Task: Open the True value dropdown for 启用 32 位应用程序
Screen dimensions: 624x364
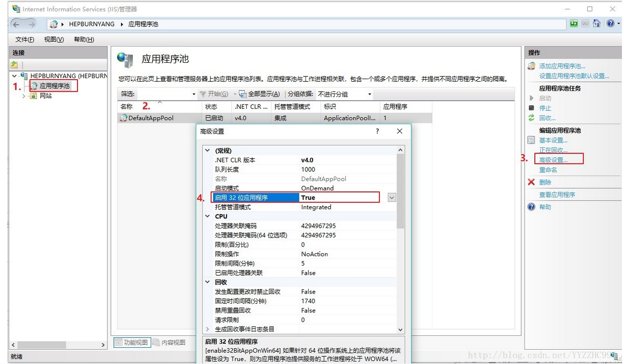Action: click(x=392, y=198)
